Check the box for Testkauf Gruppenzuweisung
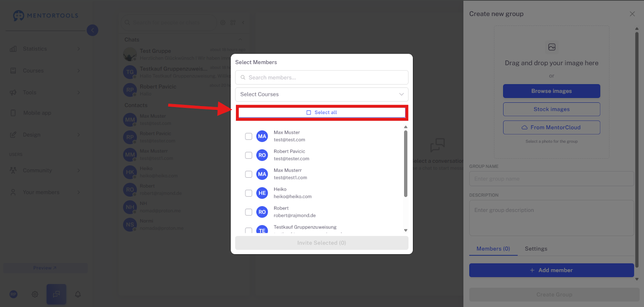Viewport: 644px width, 307px height. (249, 230)
